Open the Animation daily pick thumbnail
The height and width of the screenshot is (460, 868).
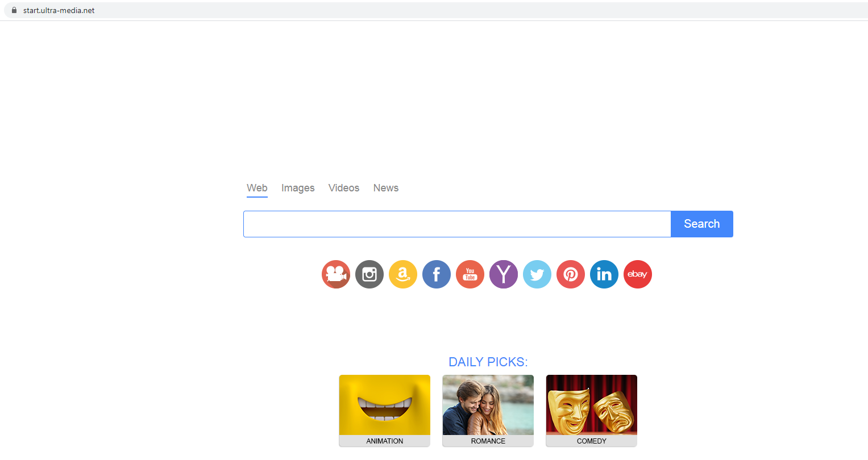pos(385,405)
